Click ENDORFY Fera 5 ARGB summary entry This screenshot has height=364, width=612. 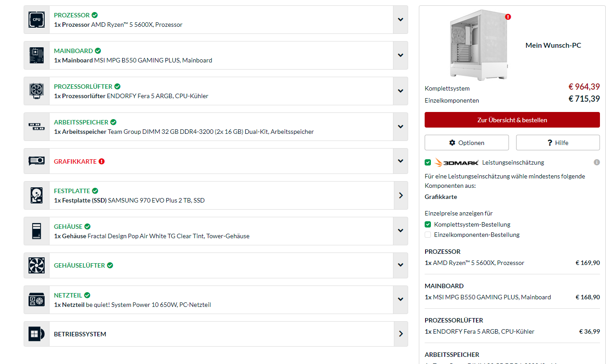click(480, 331)
